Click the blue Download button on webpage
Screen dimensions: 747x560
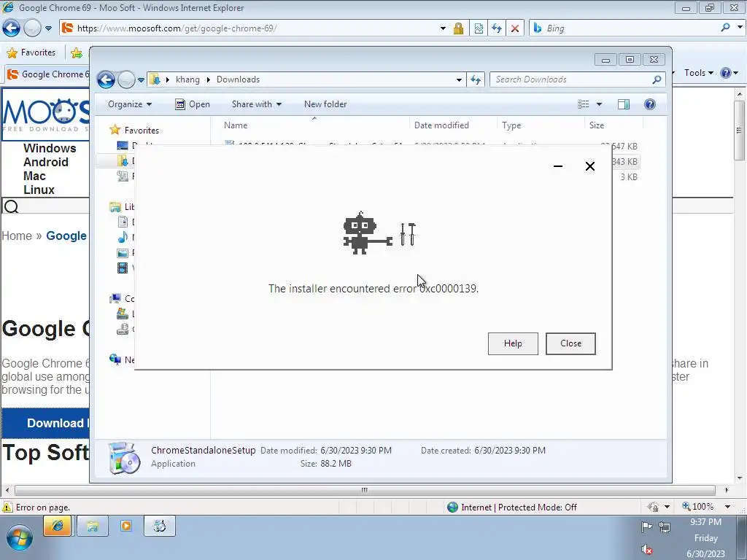point(46,423)
